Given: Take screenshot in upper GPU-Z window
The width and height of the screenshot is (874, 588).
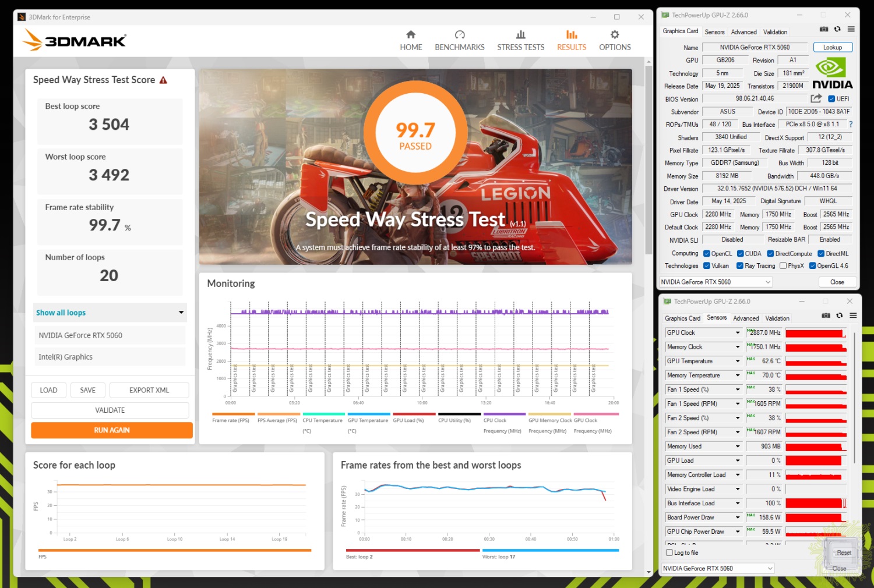Looking at the screenshot, I should (824, 29).
